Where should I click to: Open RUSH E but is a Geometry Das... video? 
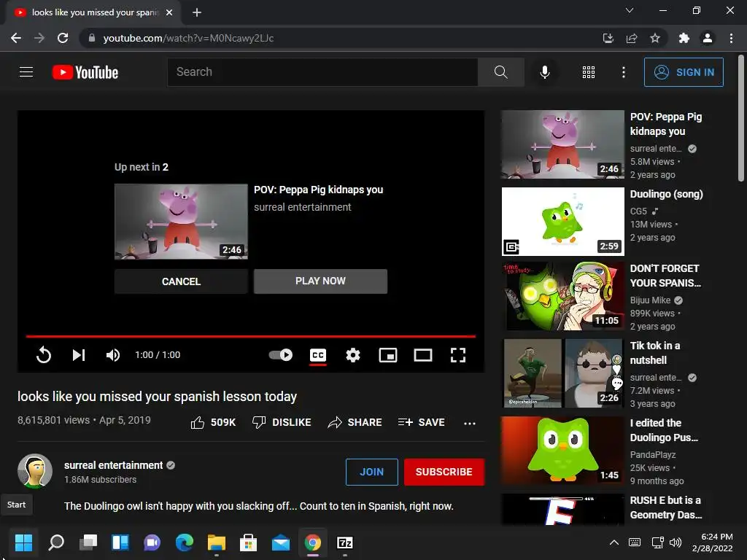(x=562, y=509)
